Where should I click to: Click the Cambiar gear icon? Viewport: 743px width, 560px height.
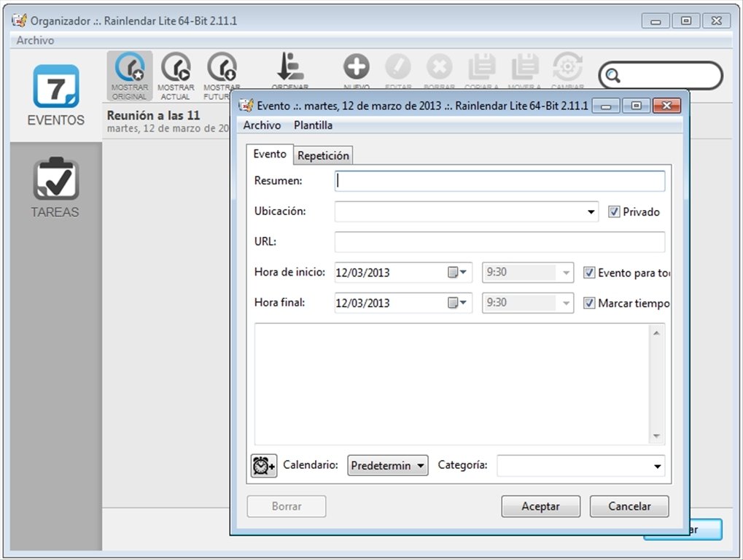[x=567, y=67]
